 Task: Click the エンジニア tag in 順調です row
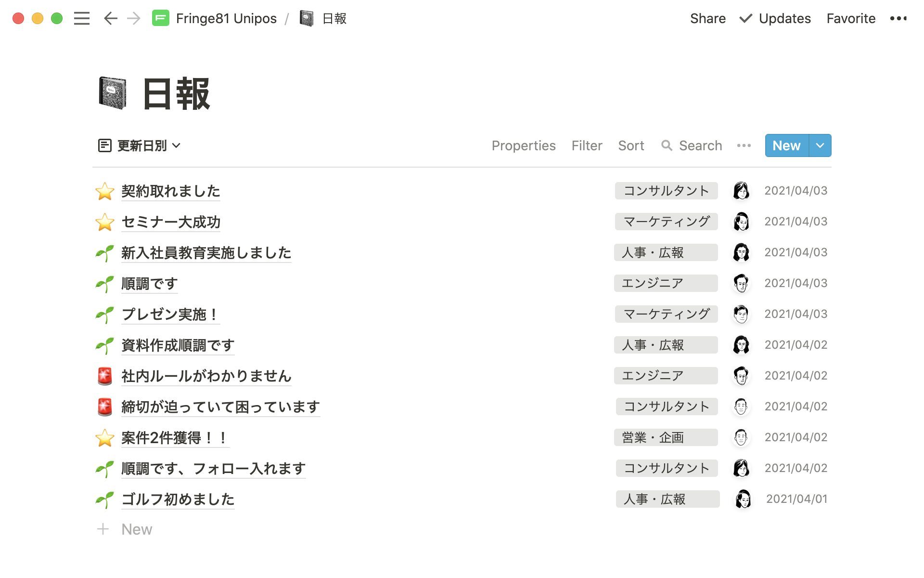(666, 283)
